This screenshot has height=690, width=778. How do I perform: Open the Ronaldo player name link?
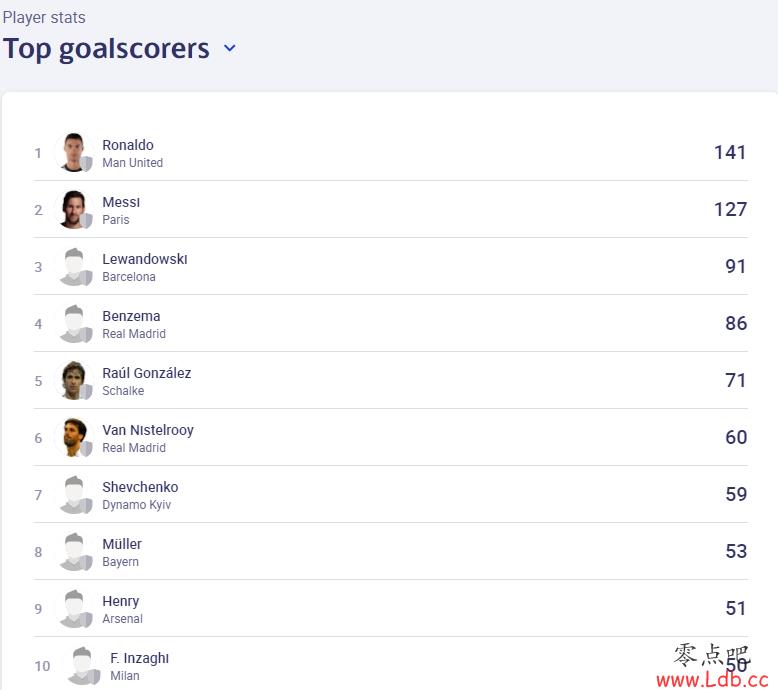point(128,145)
